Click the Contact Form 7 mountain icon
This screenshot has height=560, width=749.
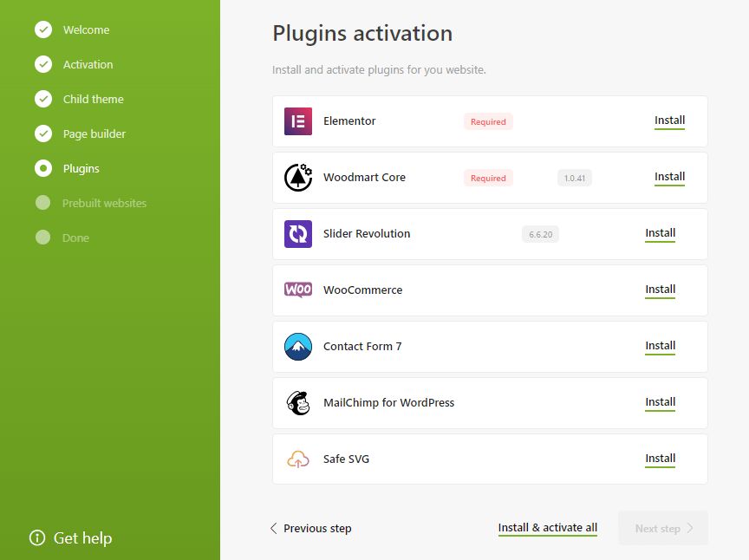point(298,347)
